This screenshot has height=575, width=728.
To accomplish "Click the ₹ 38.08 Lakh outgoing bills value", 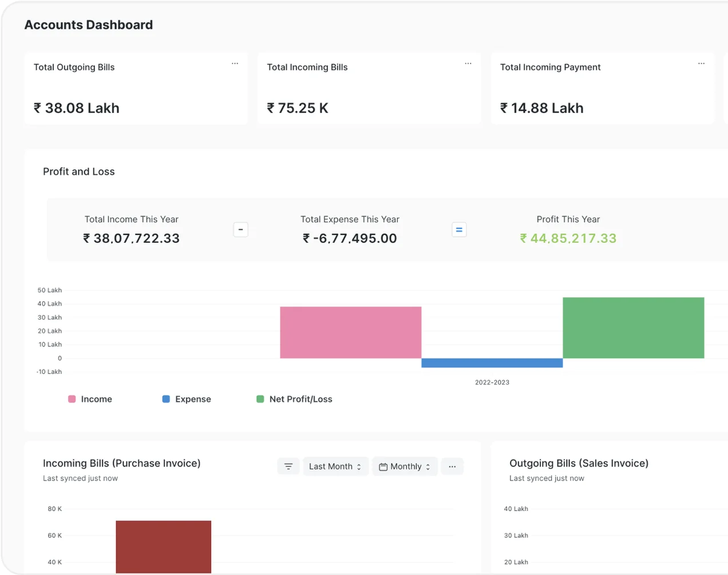I will pos(77,108).
